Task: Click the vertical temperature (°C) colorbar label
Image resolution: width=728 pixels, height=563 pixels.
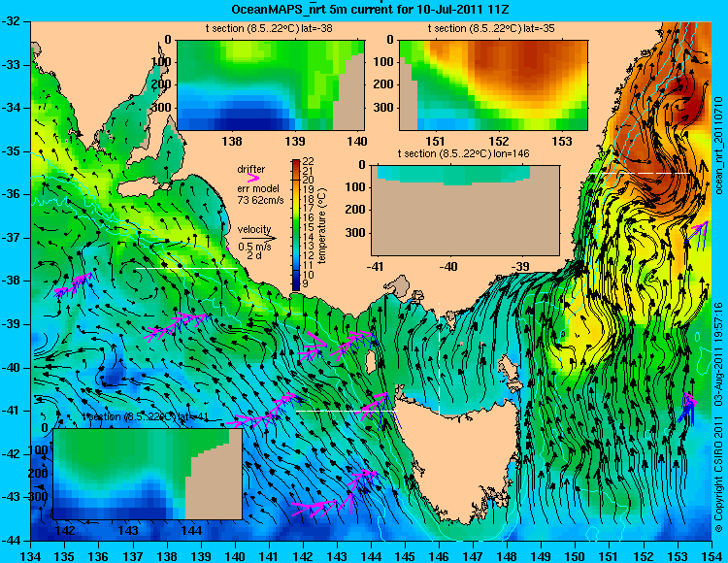Action: tap(322, 225)
